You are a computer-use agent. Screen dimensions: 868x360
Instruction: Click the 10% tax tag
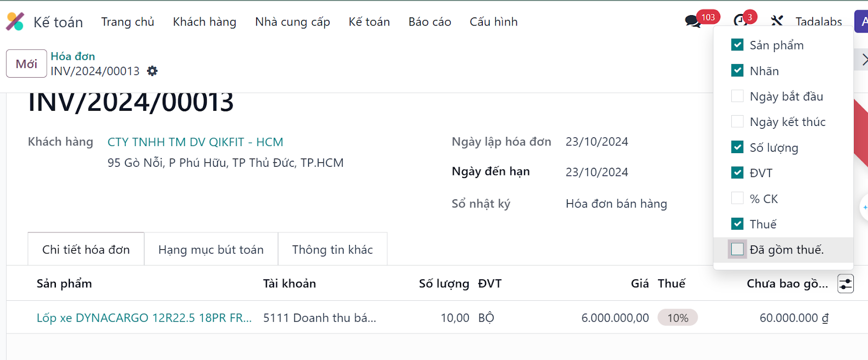[x=678, y=318]
